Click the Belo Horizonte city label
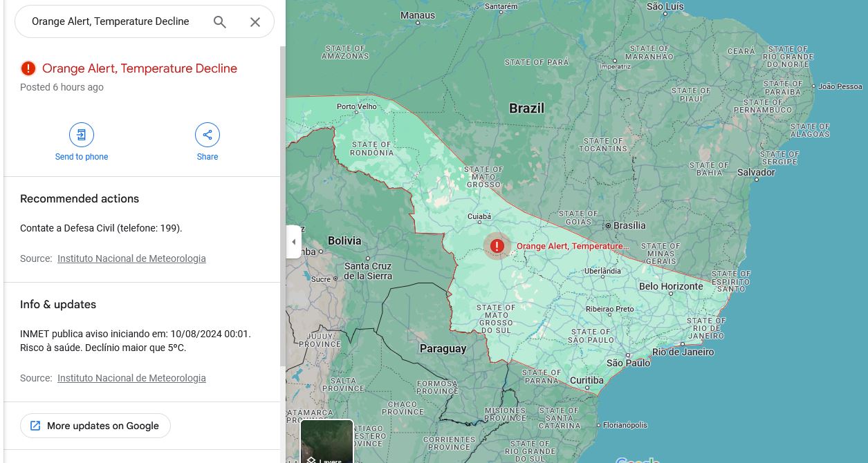 coord(671,286)
